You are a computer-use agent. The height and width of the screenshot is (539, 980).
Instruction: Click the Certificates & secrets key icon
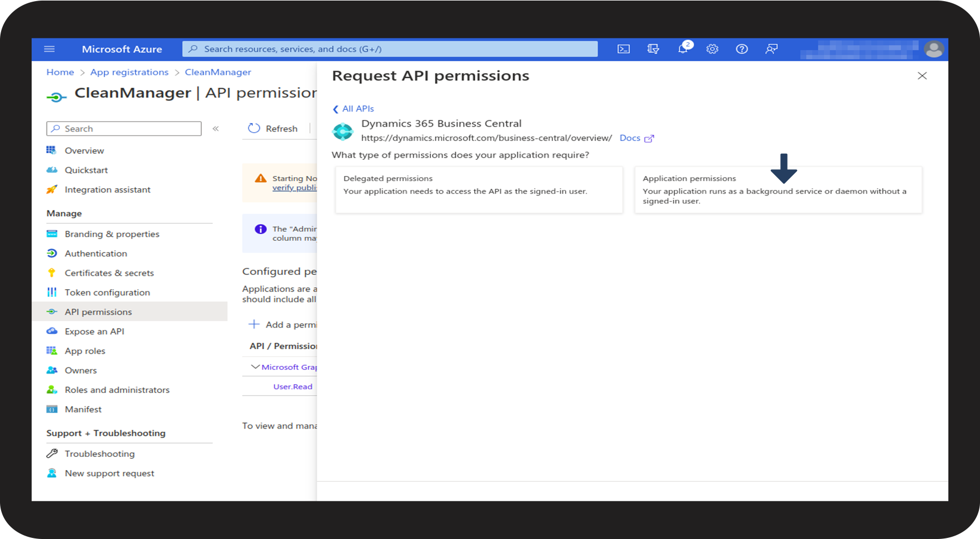52,273
